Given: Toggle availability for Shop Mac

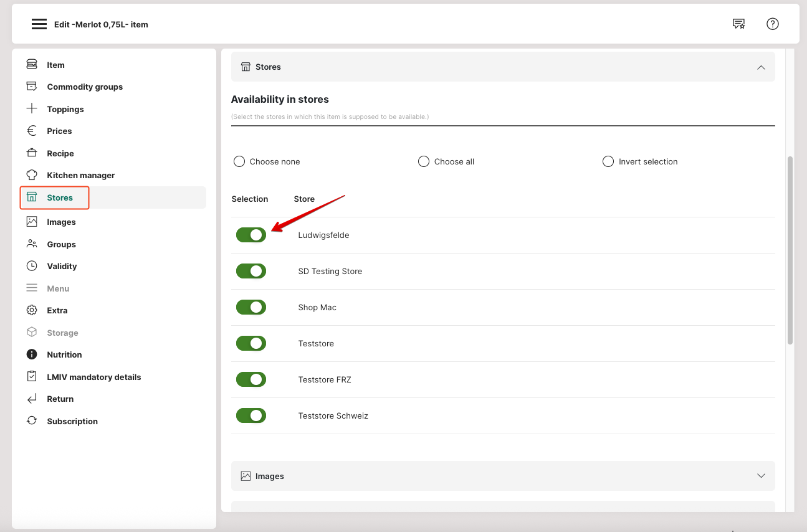Looking at the screenshot, I should (x=251, y=307).
